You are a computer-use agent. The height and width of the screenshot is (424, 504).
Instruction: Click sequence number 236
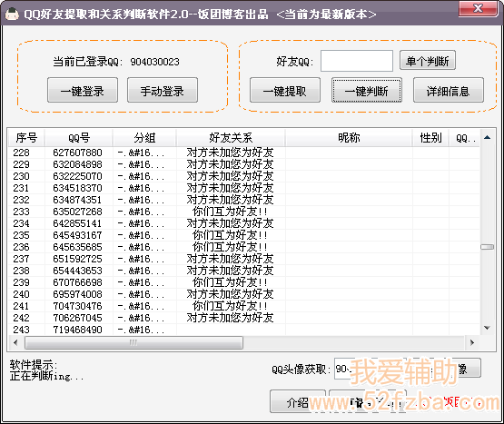21,247
